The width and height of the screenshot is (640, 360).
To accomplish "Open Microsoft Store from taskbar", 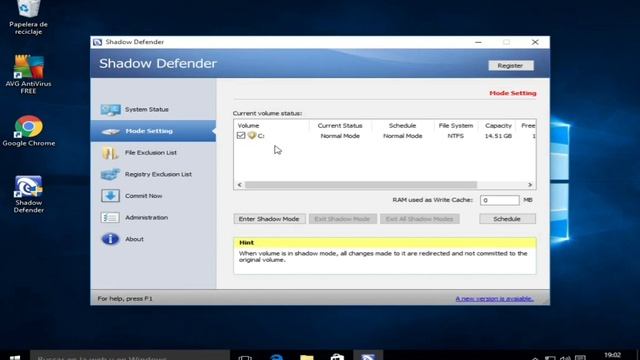I will click(x=337, y=357).
